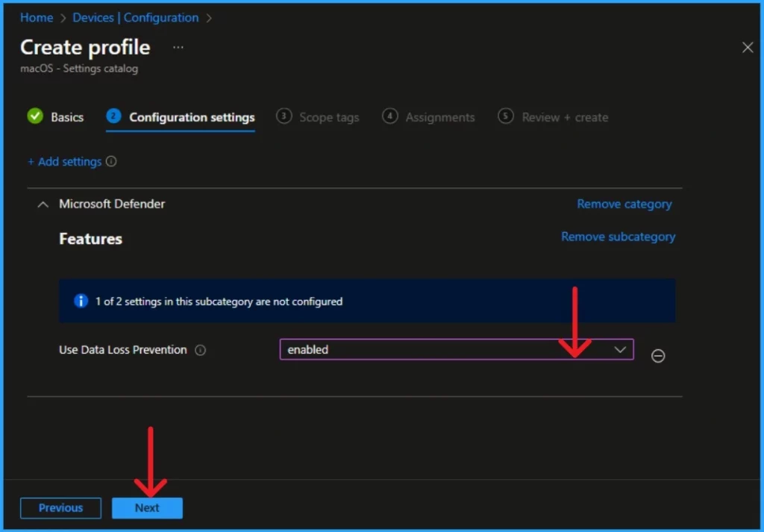
Task: Click the step 2 circle icon
Action: 113,116
